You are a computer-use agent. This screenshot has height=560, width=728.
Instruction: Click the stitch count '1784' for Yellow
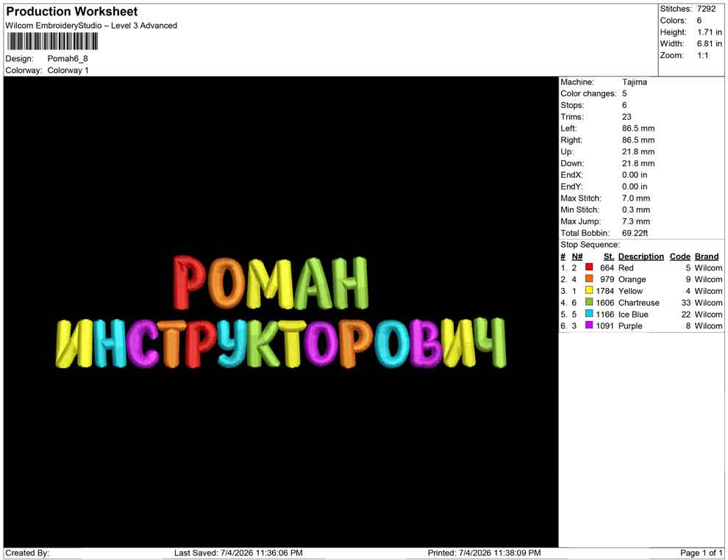pyautogui.click(x=605, y=291)
